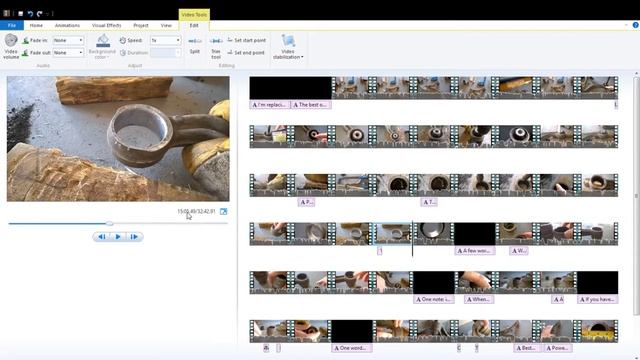Click Set start point
This screenshot has height=360, width=640.
247,40
